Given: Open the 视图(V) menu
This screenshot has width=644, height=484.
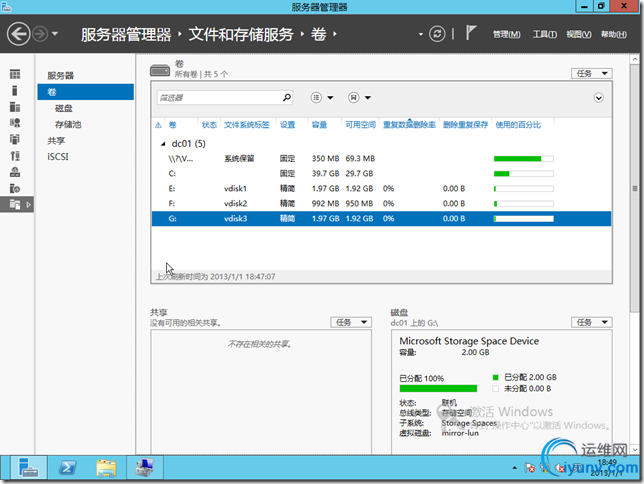Looking at the screenshot, I should [x=579, y=35].
